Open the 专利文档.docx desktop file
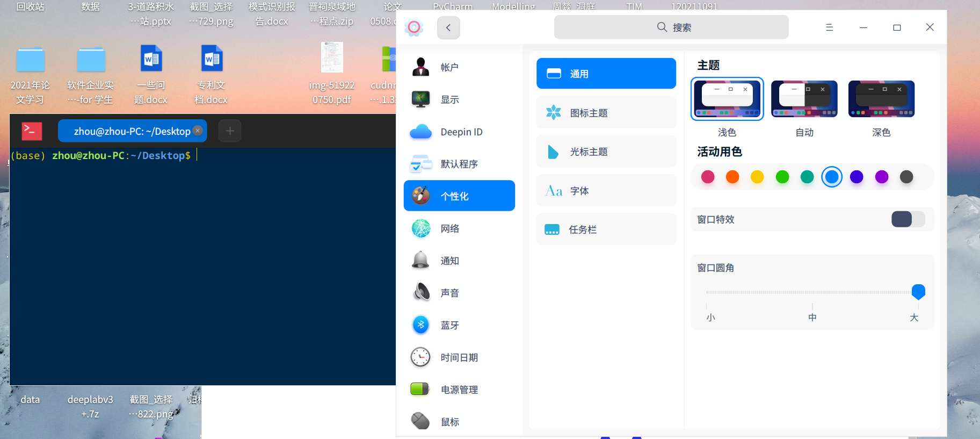The height and width of the screenshot is (439, 980). pos(211,75)
